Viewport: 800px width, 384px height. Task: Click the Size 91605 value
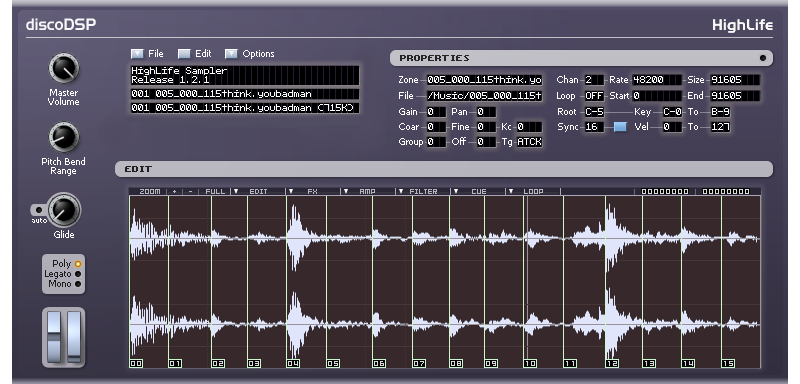tap(735, 80)
